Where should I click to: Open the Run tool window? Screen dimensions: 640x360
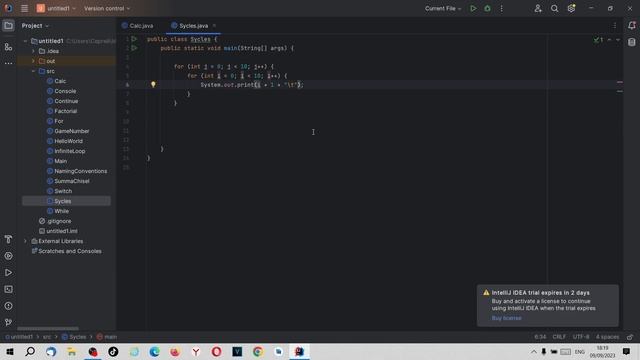pyautogui.click(x=8, y=273)
